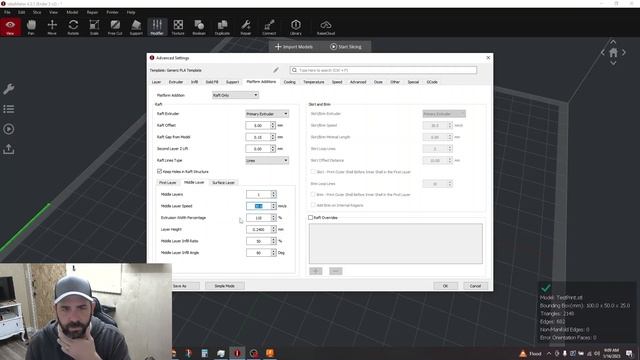Open the Platform Addition dropdown
This screenshot has height=360, width=640.
235,95
